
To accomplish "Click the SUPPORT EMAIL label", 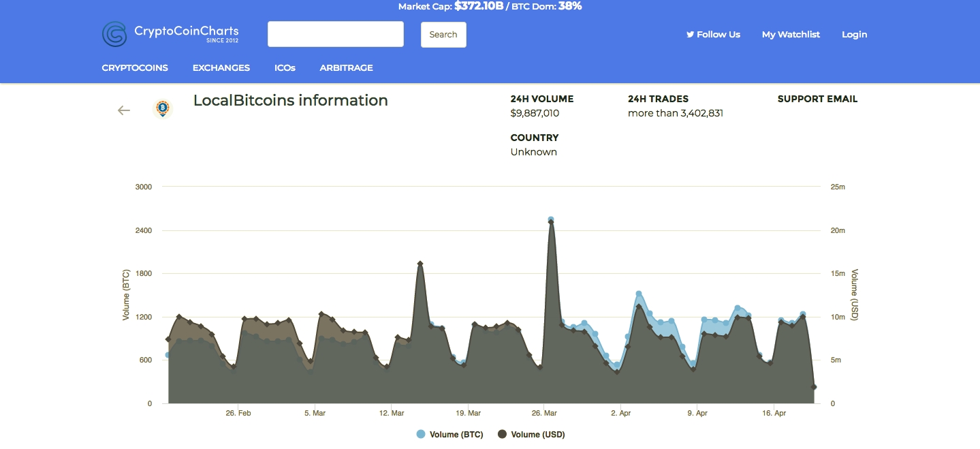I will coord(817,99).
